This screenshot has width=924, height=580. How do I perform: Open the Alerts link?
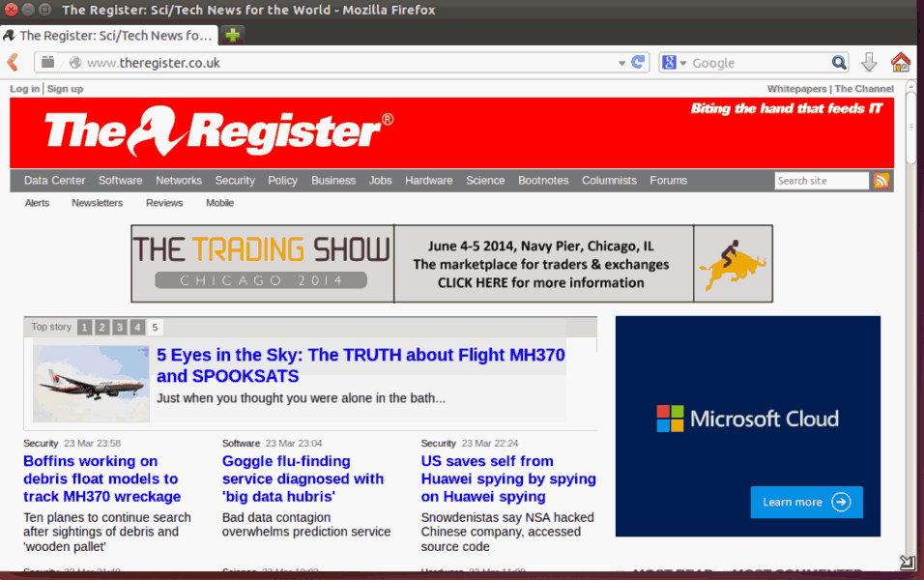tap(37, 203)
